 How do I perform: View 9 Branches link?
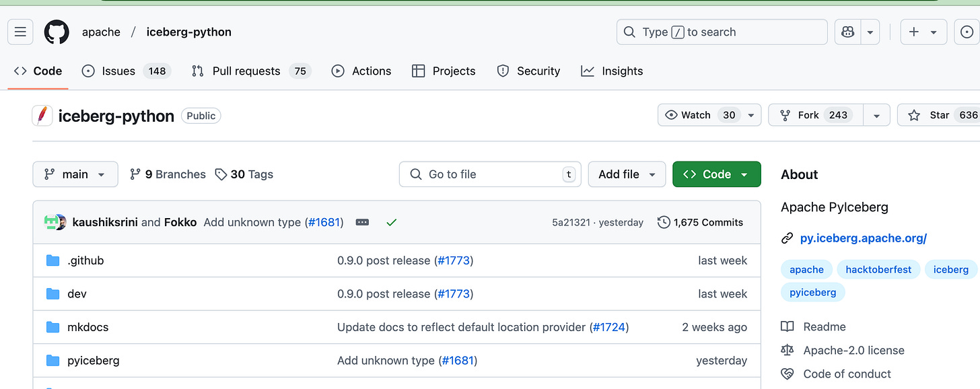point(168,174)
